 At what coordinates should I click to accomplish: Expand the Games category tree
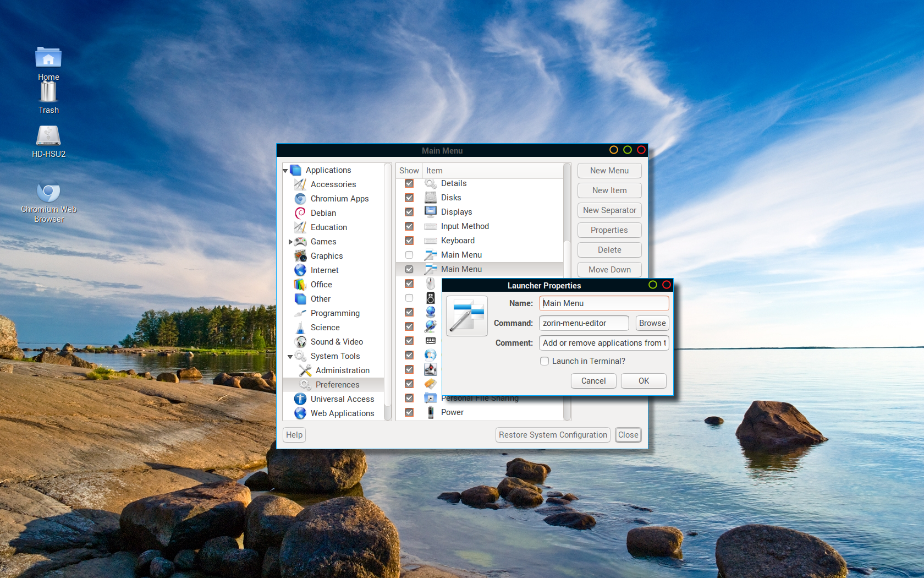coord(290,242)
